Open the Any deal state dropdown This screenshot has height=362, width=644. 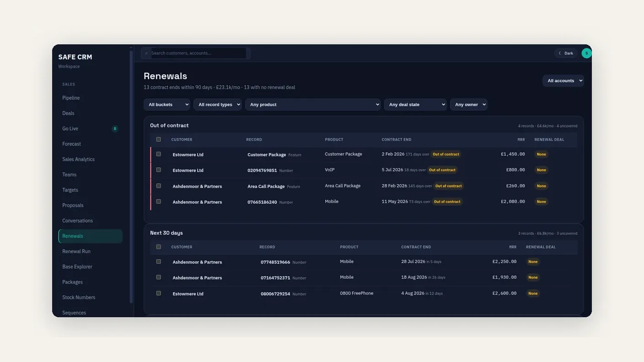(415, 105)
